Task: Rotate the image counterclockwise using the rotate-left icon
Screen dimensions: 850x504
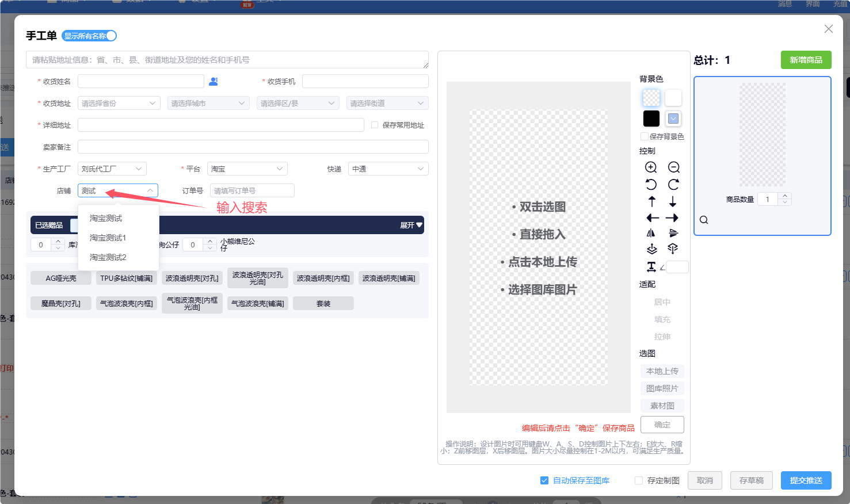Action: pos(651,184)
